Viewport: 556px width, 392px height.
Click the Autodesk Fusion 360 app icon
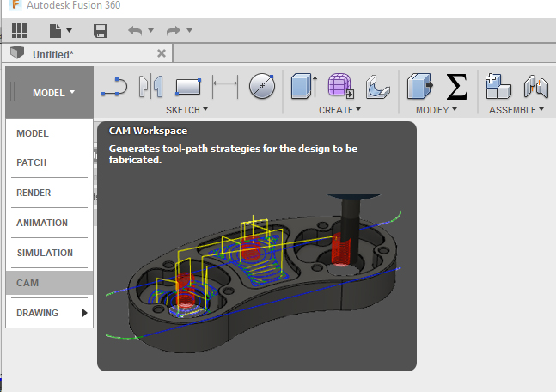click(15, 5)
